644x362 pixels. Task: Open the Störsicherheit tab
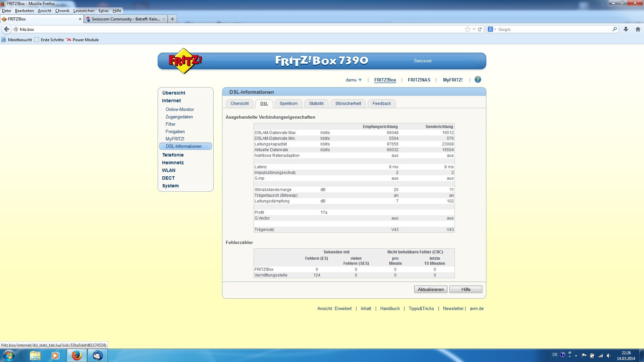348,104
